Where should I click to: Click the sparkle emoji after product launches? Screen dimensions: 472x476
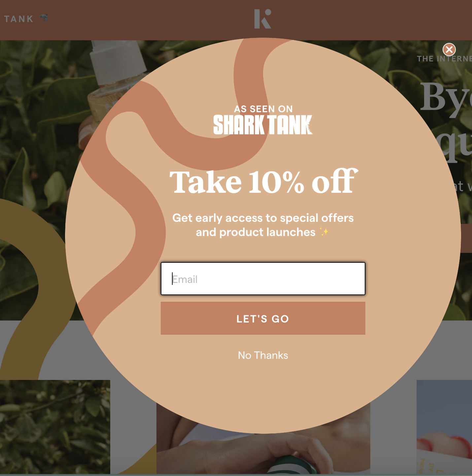pyautogui.click(x=324, y=232)
